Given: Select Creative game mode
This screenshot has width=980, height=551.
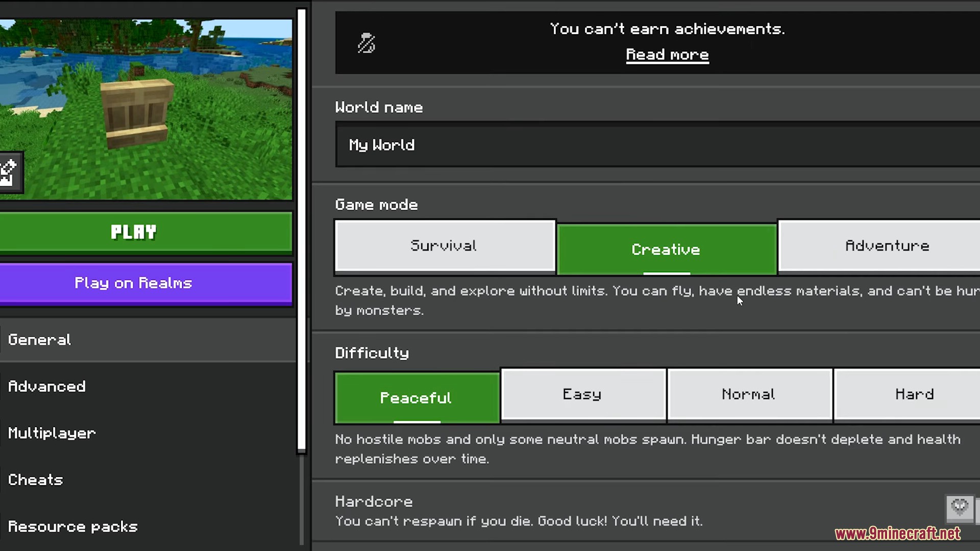Looking at the screenshot, I should tap(666, 249).
